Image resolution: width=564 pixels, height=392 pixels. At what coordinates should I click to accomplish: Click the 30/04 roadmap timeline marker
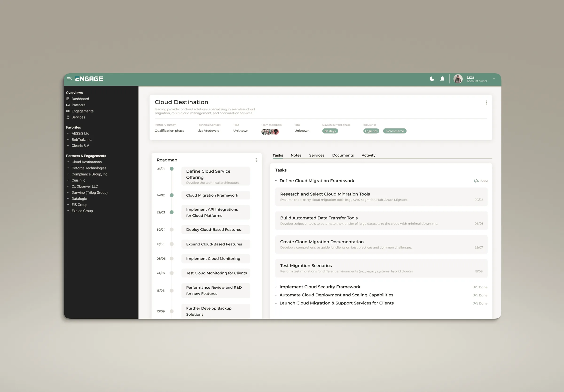coord(172,230)
